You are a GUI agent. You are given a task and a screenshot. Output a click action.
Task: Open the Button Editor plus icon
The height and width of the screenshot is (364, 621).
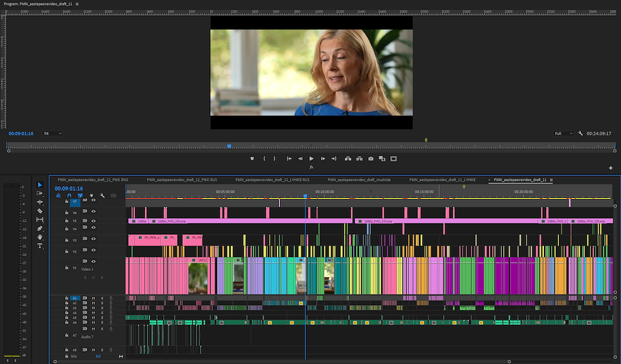tap(611, 168)
